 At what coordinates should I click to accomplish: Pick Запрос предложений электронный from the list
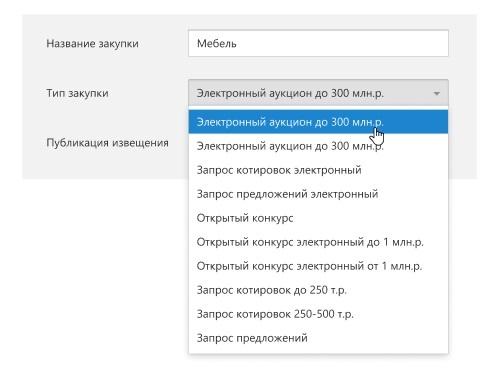(x=318, y=194)
